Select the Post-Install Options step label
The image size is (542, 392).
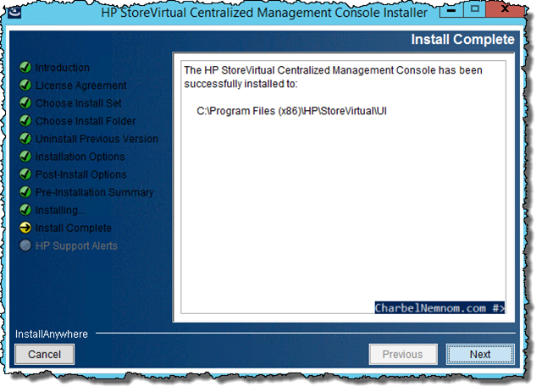[81, 174]
